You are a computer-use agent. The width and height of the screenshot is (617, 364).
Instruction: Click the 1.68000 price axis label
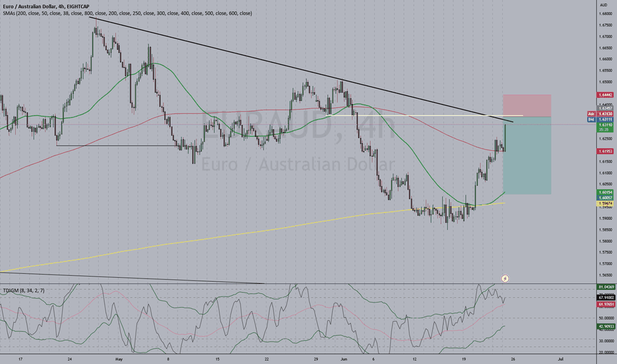[x=605, y=14]
